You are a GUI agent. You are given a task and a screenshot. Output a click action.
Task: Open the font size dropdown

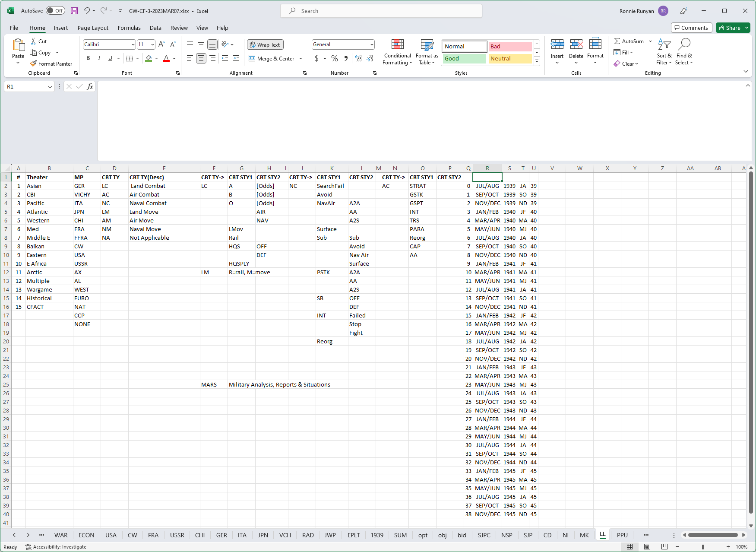[x=152, y=44]
